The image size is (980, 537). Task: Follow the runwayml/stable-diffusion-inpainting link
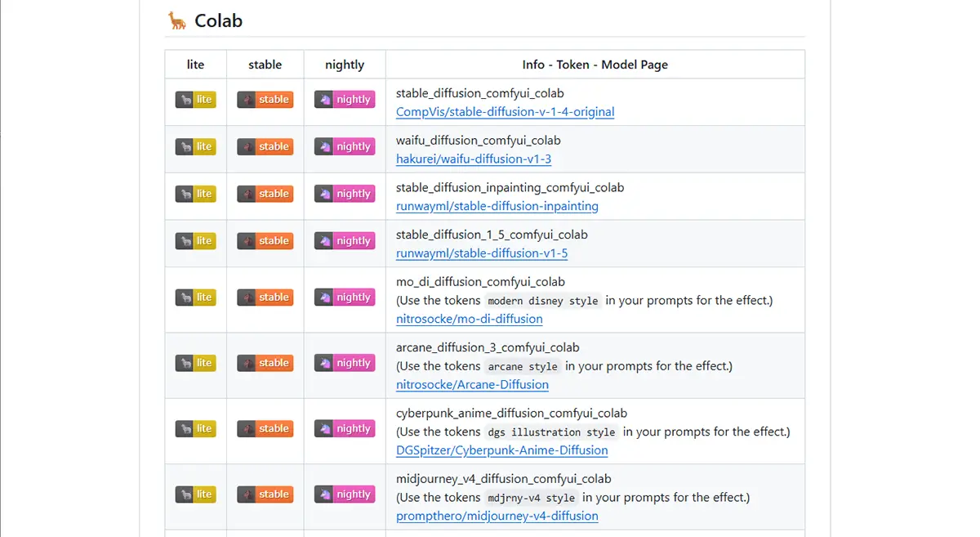click(497, 206)
